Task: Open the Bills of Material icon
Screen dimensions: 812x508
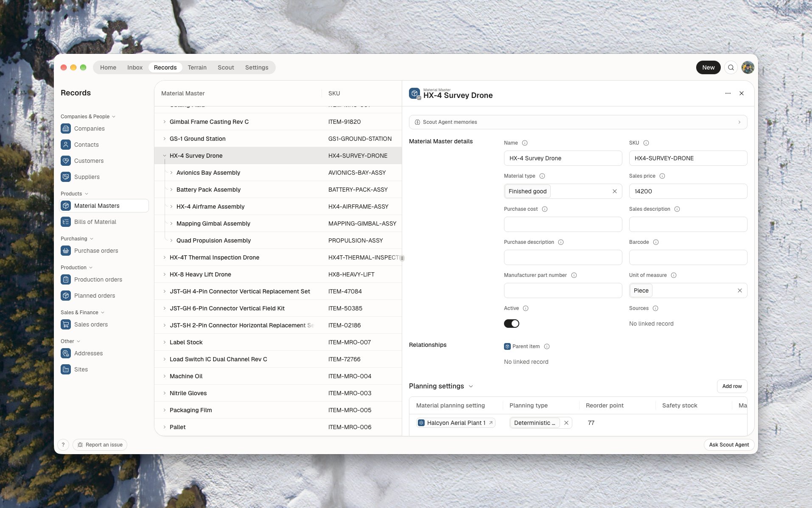Action: (x=66, y=222)
